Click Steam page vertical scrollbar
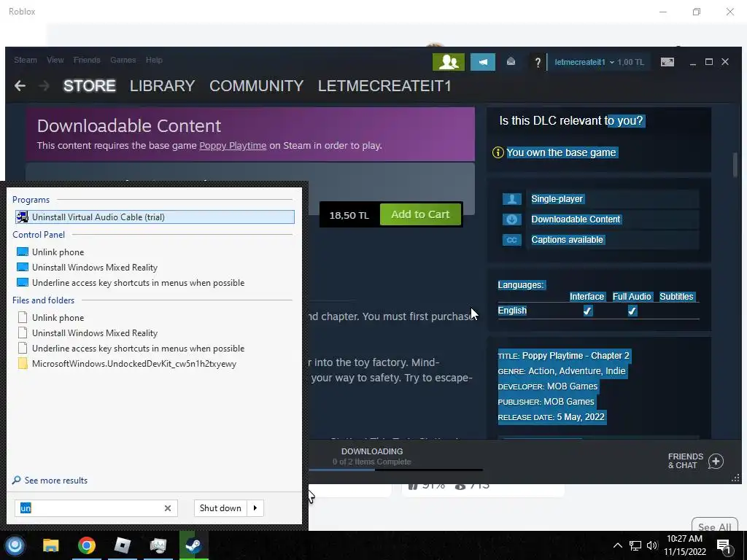The image size is (747, 560). pyautogui.click(x=735, y=165)
